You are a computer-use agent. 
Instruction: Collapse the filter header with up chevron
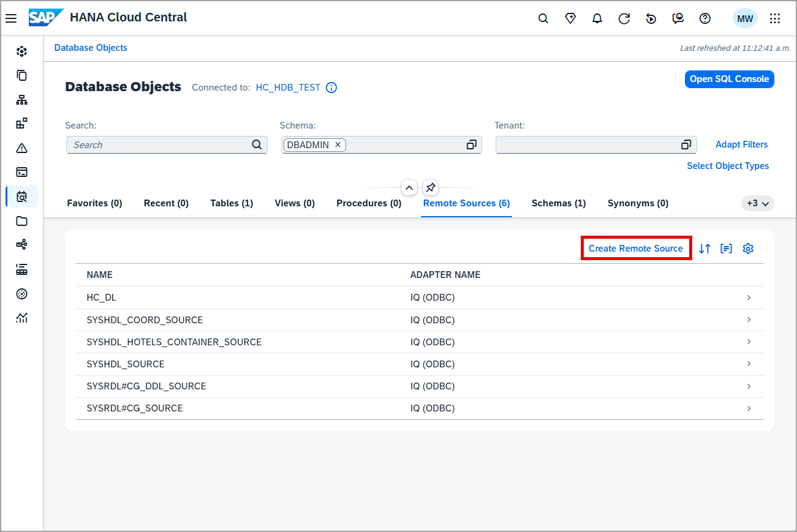click(409, 187)
